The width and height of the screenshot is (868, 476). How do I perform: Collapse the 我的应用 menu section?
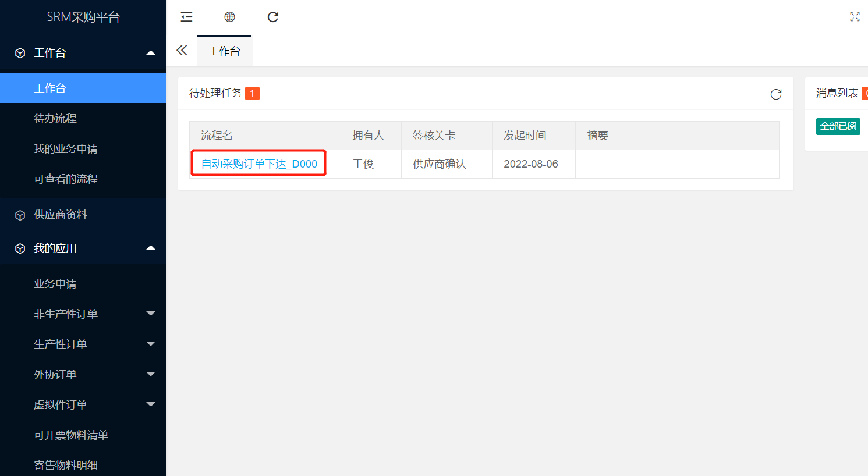pos(151,248)
